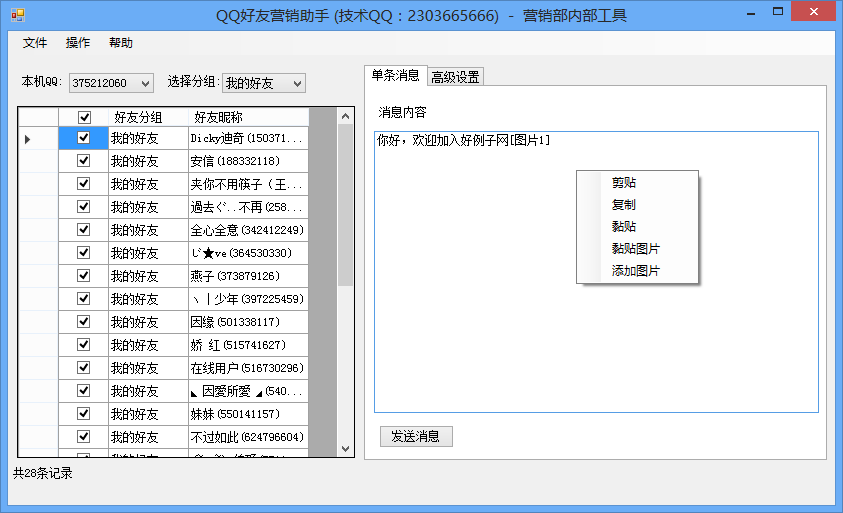This screenshot has height=513, width=843.
Task: Select the 因缘 (501338117) nickname cell
Action: point(248,322)
